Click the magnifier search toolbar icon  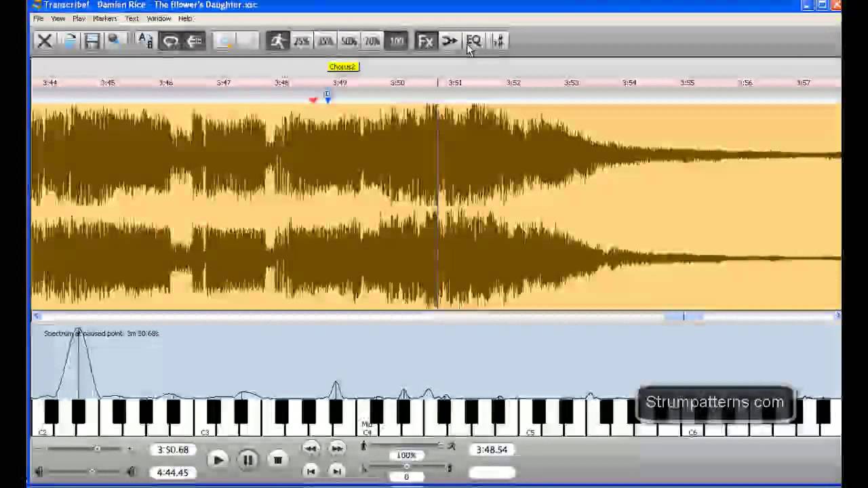pos(114,41)
